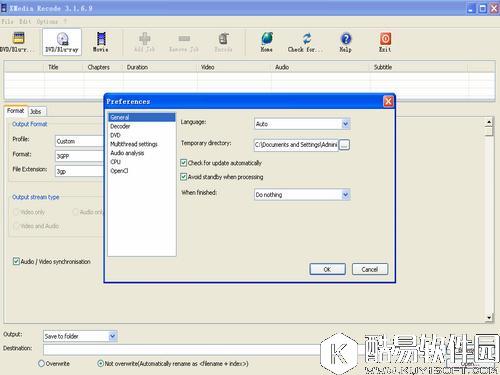
Task: Select the Overwrite radio button
Action: (41, 364)
